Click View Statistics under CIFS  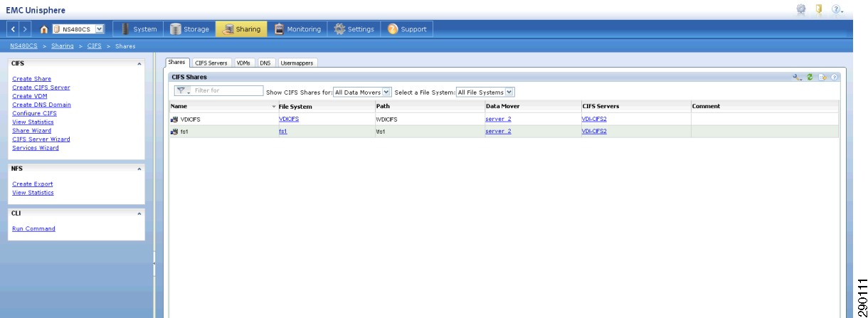(33, 122)
